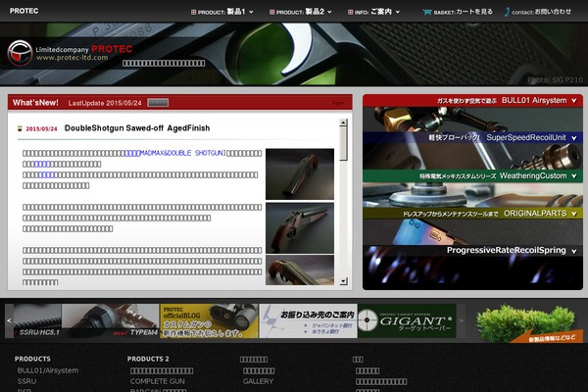The height and width of the screenshot is (392, 588).
Task: Click the carousel previous arrow
Action: click(9, 320)
